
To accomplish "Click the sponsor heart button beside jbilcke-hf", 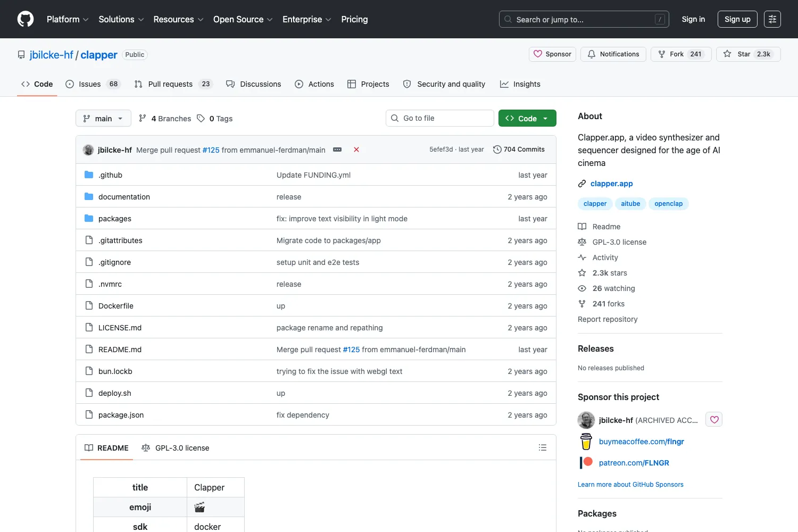I will [714, 420].
